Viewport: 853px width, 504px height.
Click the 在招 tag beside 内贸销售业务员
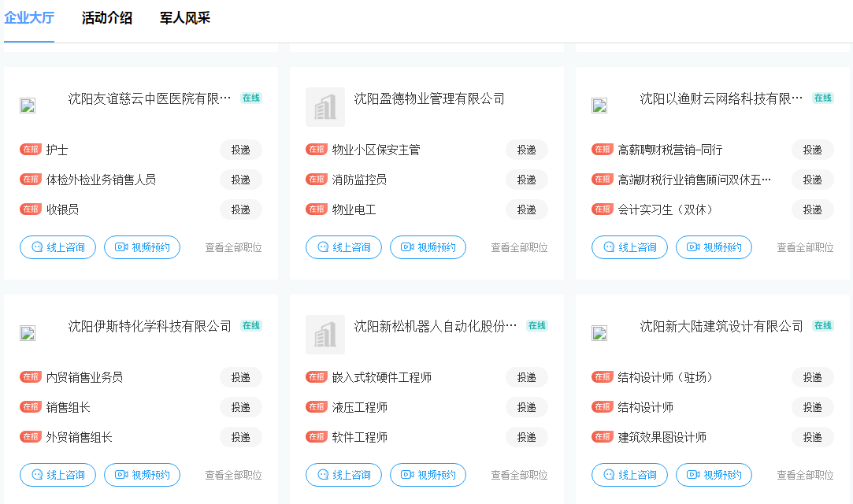pos(31,376)
